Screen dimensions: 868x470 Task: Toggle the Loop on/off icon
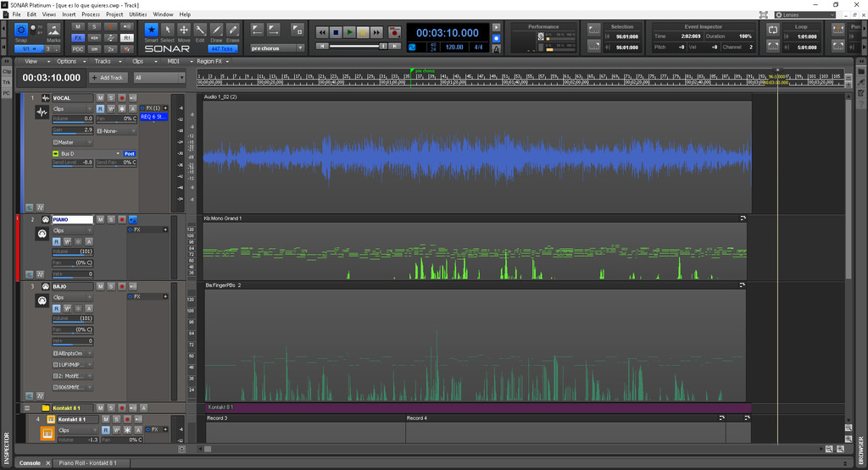click(773, 29)
